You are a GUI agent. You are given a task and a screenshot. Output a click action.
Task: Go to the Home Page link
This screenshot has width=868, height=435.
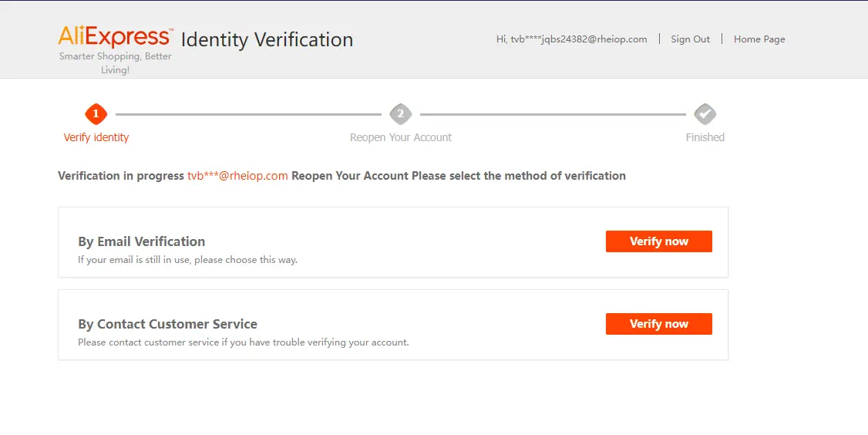pos(759,39)
